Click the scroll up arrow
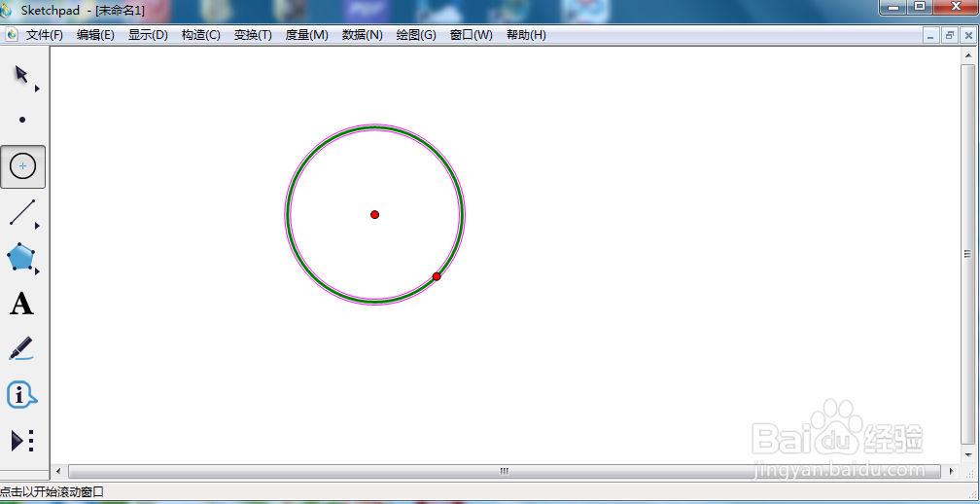The width and height of the screenshot is (980, 504). [966, 55]
